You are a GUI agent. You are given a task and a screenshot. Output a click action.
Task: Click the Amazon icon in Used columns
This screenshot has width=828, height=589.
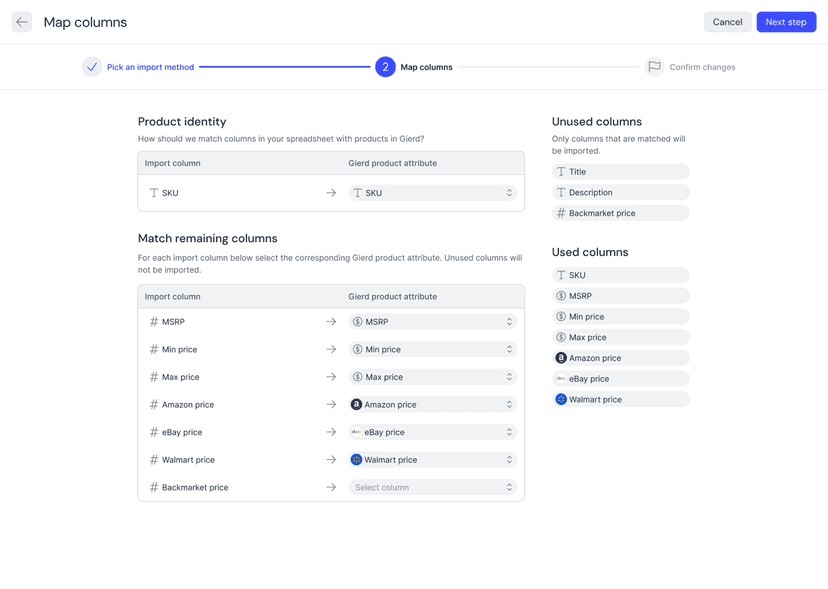(561, 358)
